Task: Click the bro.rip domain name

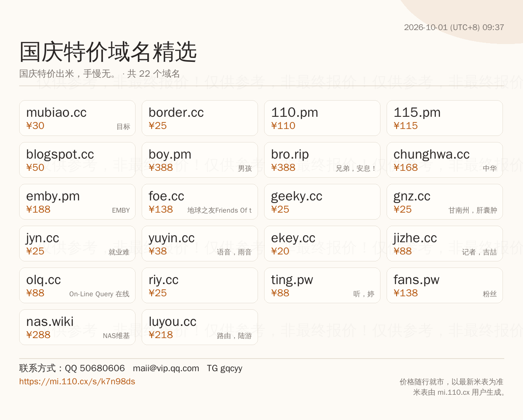Action: pyautogui.click(x=290, y=154)
